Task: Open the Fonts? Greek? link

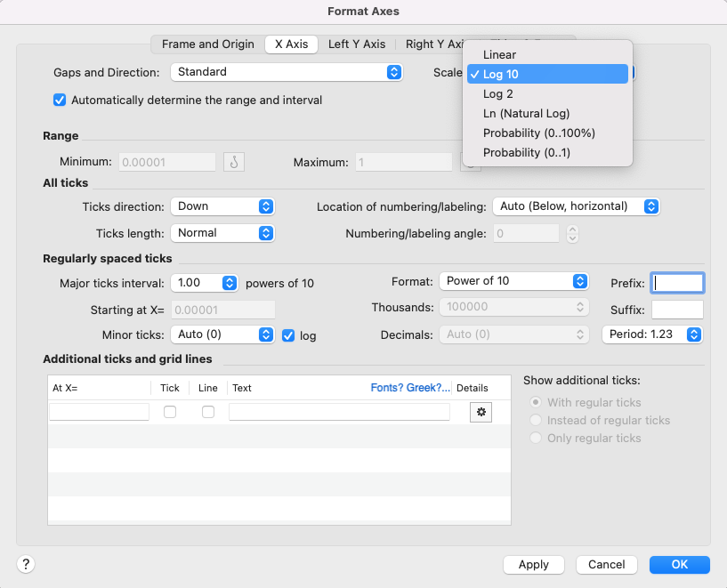Action: (410, 388)
